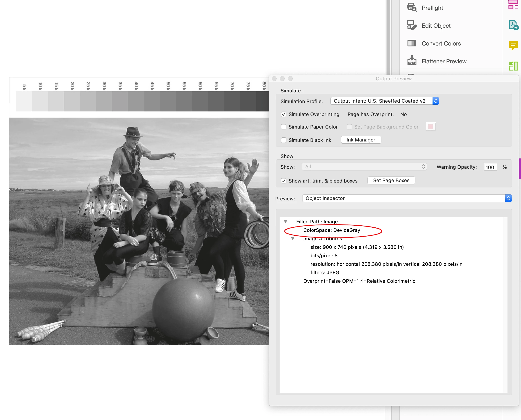Collapse the Filled Path: Image tree node
The image size is (521, 420).
pyautogui.click(x=286, y=222)
